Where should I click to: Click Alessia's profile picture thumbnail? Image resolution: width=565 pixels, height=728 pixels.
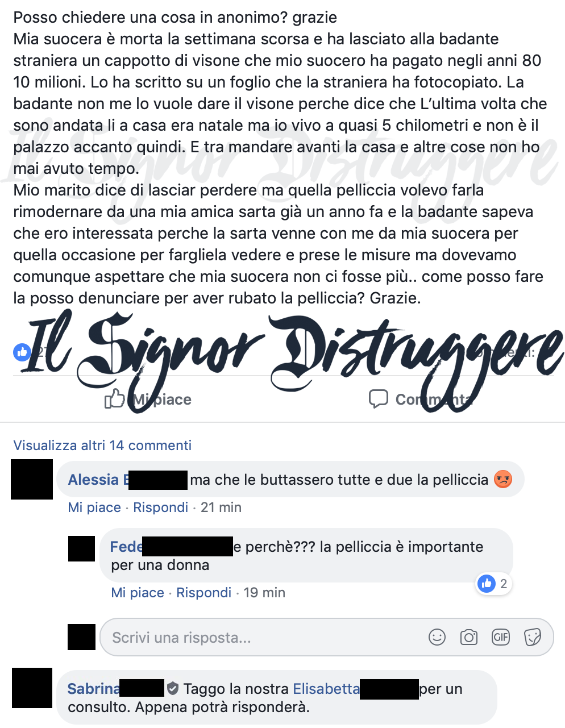click(32, 480)
